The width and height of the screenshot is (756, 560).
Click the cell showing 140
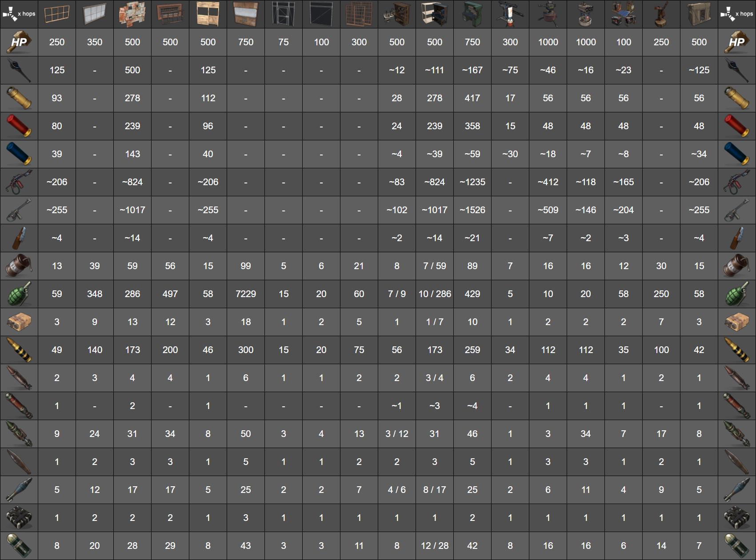(95, 350)
